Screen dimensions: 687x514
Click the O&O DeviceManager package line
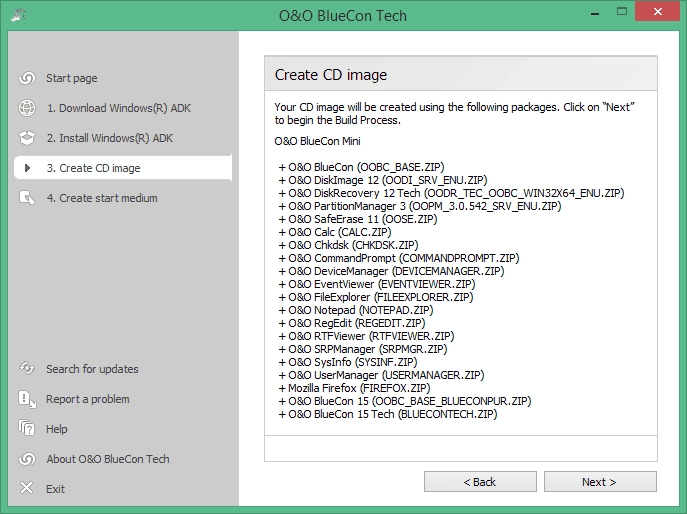point(391,271)
